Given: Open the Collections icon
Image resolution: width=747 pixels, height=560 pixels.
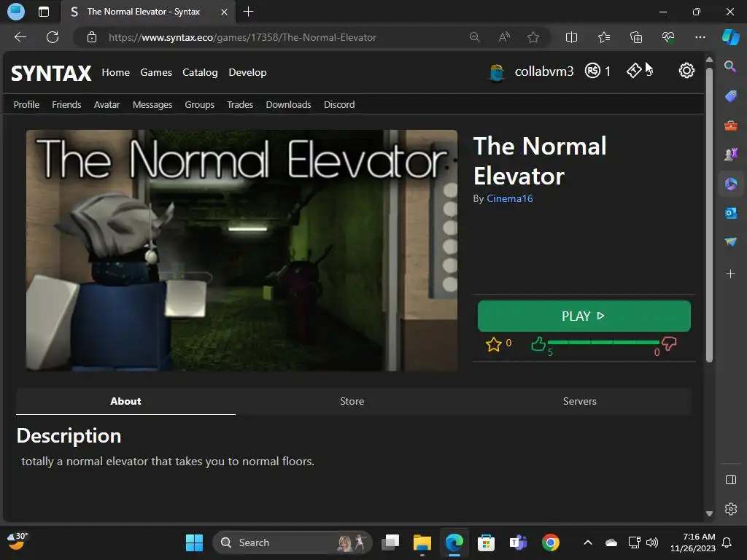Looking at the screenshot, I should 636,37.
